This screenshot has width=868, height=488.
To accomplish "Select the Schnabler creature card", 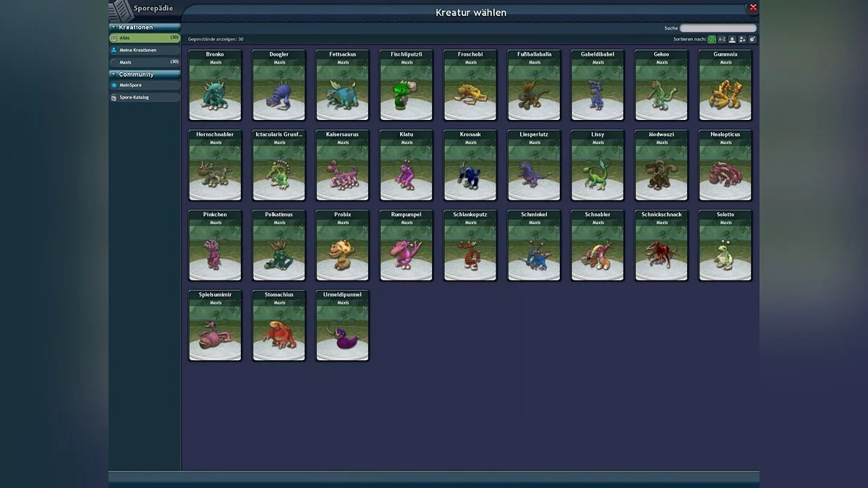I will (x=598, y=246).
